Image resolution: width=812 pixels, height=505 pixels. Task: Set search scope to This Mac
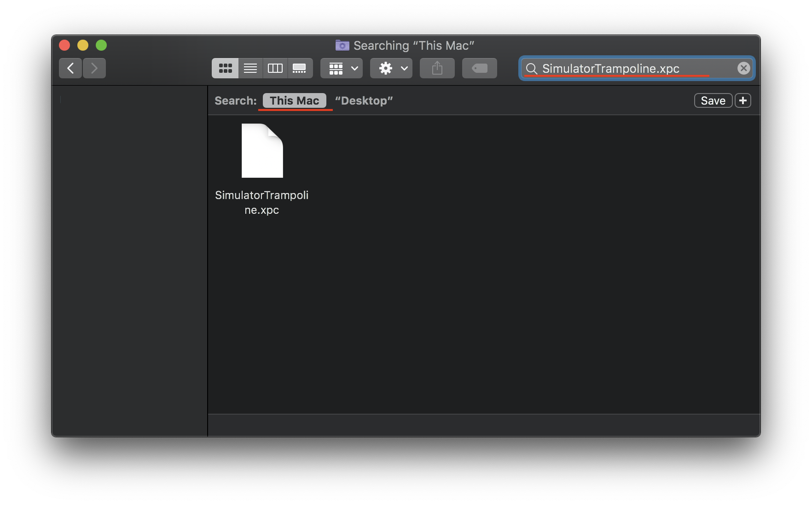click(295, 100)
